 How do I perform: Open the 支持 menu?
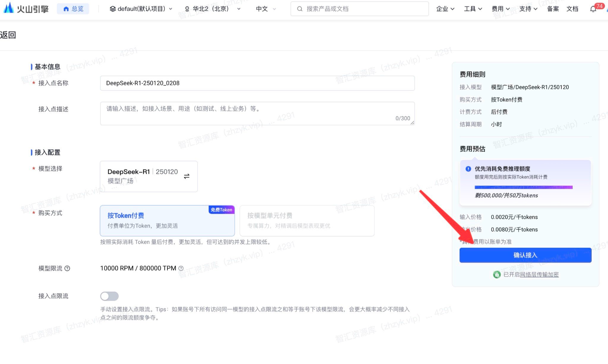tap(528, 9)
